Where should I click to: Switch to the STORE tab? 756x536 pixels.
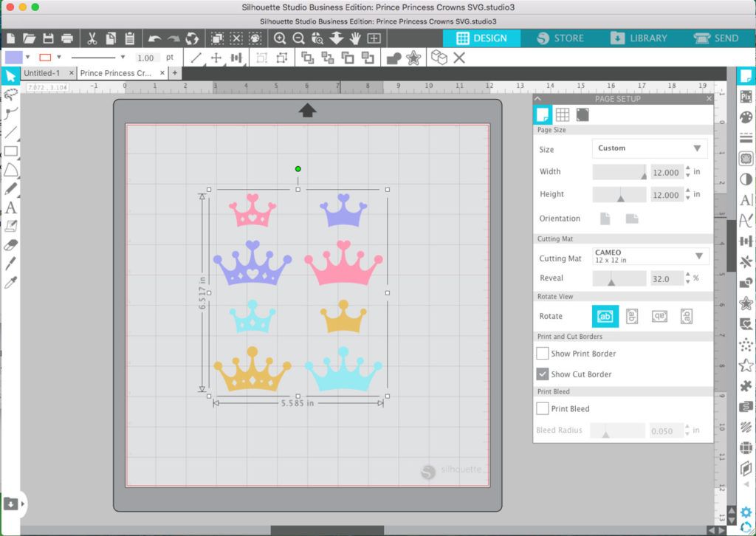point(560,38)
